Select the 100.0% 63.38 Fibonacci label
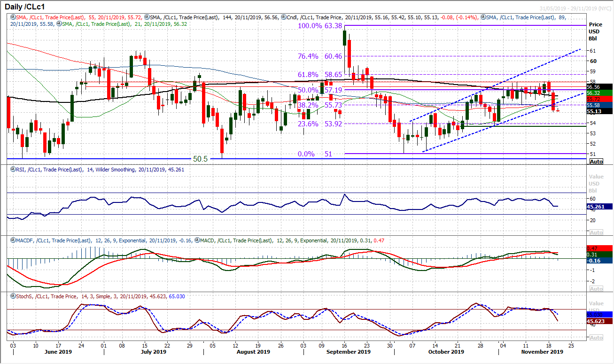 319,26
